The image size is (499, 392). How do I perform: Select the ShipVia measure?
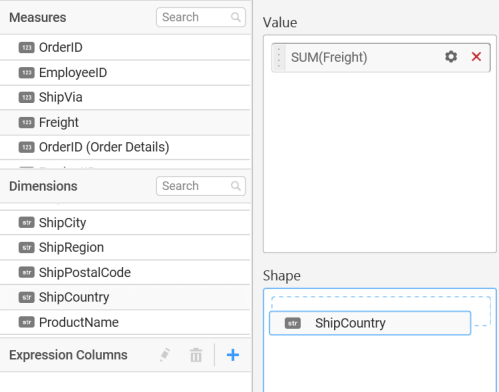125,97
